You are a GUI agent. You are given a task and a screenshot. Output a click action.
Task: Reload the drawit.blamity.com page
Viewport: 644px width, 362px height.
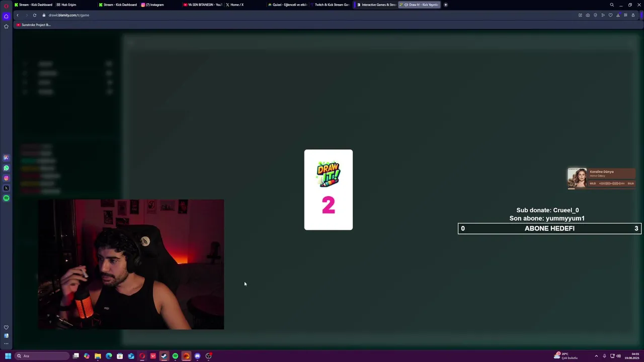pos(34,15)
